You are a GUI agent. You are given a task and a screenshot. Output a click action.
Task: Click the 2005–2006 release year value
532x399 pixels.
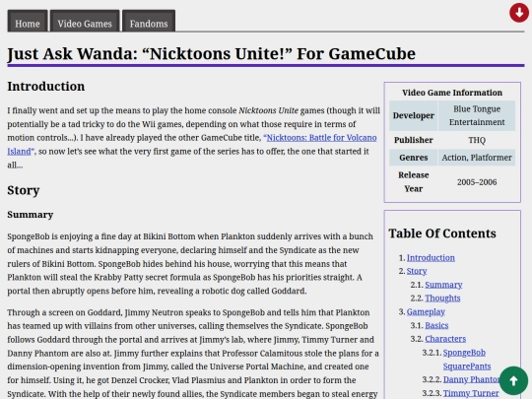click(x=477, y=182)
